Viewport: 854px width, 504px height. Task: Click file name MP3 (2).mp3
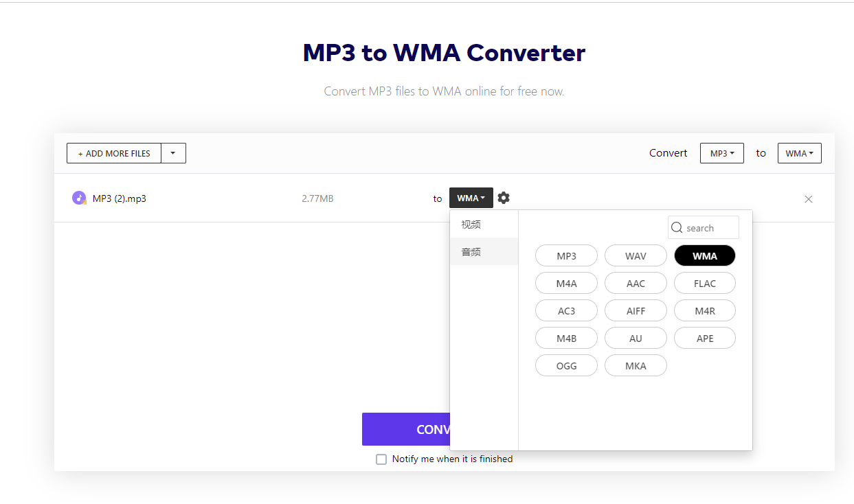pyautogui.click(x=120, y=198)
